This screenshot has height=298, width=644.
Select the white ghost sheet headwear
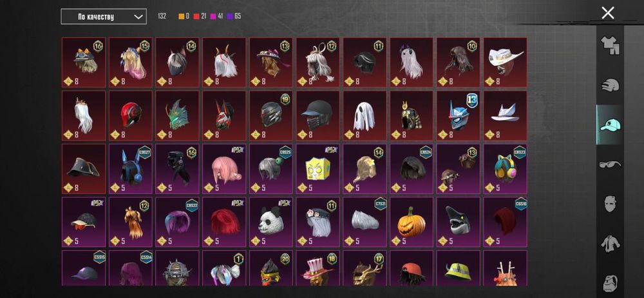coord(365,115)
